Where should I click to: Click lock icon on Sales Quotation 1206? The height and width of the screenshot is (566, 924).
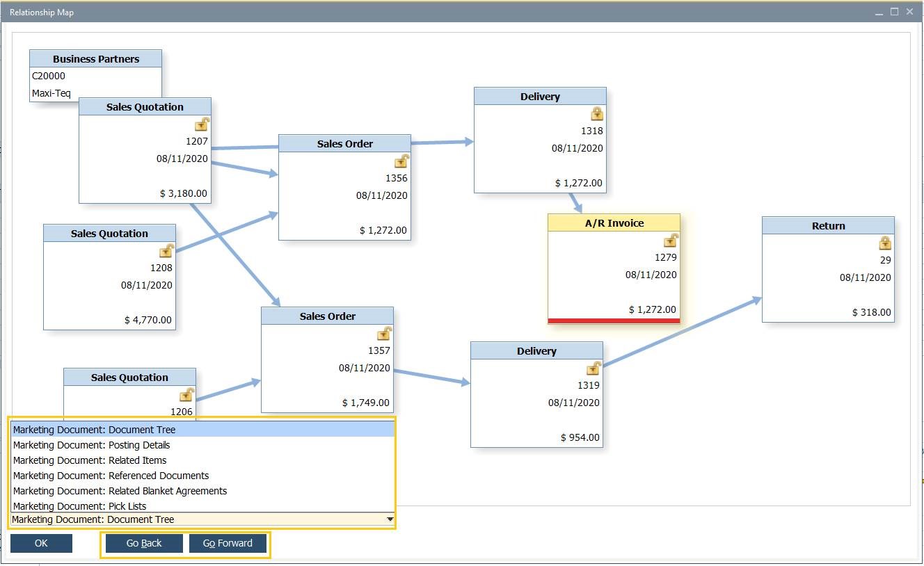[186, 395]
